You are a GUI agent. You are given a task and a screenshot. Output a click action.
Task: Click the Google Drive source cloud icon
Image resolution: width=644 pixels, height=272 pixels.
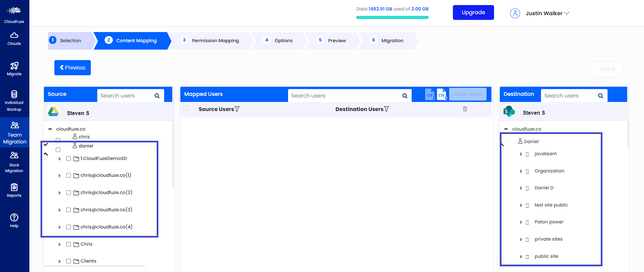click(53, 111)
